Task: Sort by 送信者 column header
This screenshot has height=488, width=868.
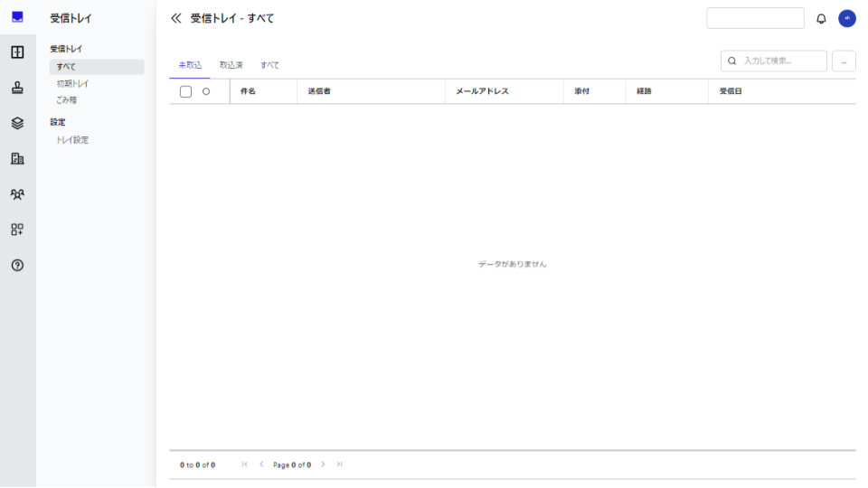Action: coord(319,91)
